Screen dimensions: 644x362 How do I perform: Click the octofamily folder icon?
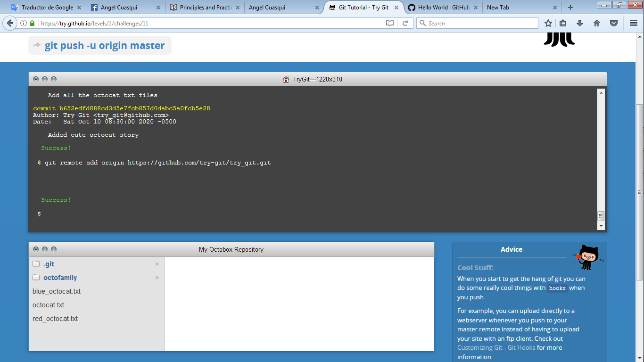coord(36,278)
